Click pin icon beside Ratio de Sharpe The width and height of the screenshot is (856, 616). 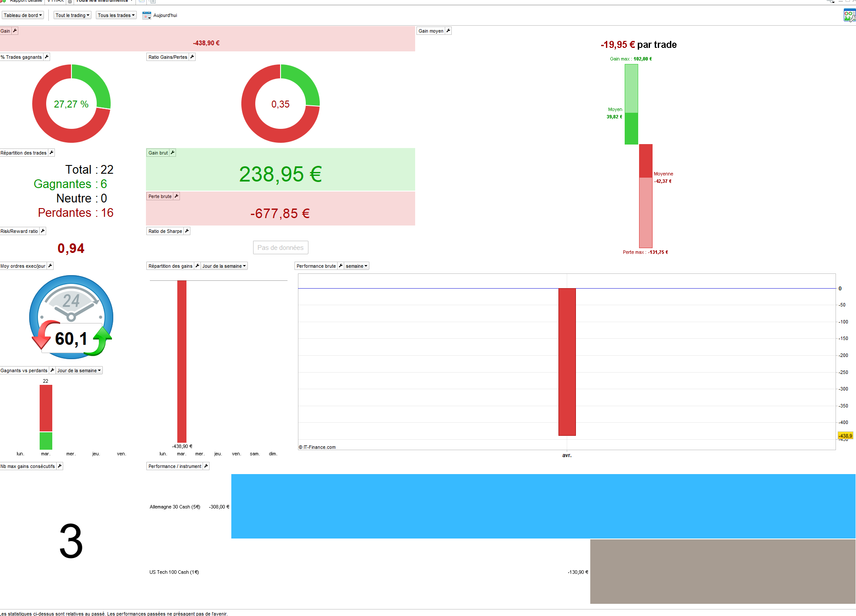[x=187, y=231]
